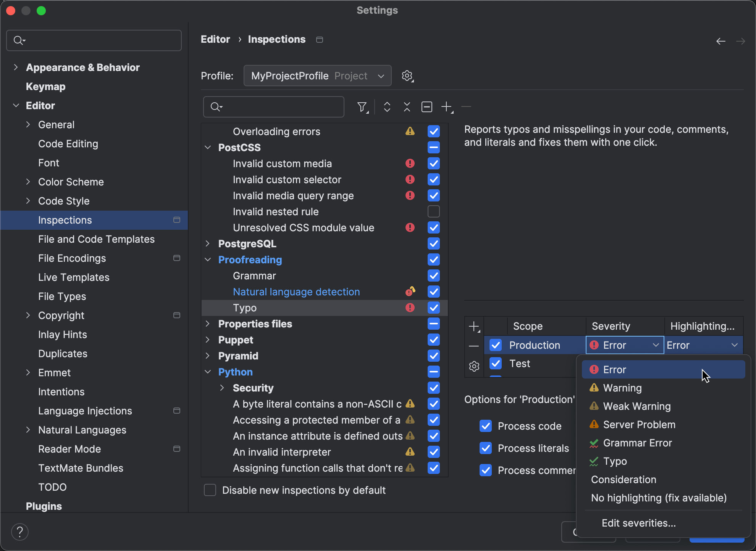Choose Edit severities from the menu
This screenshot has height=551, width=756.
(638, 523)
